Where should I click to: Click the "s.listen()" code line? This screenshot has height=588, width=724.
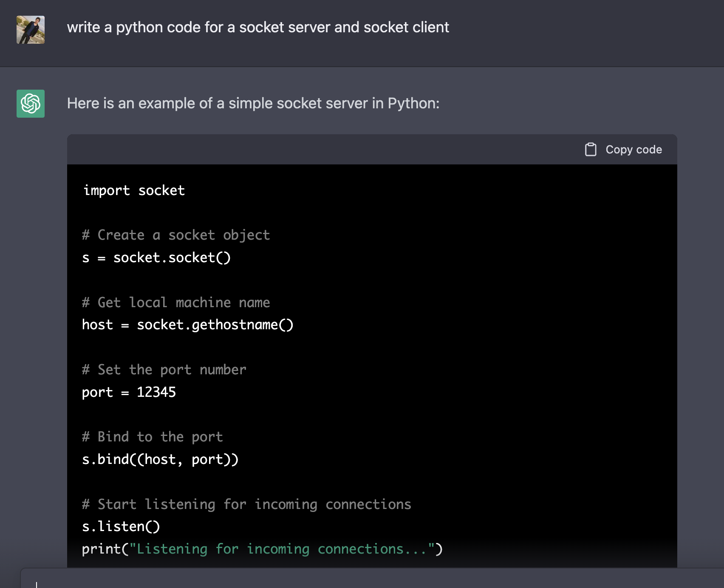(x=121, y=527)
